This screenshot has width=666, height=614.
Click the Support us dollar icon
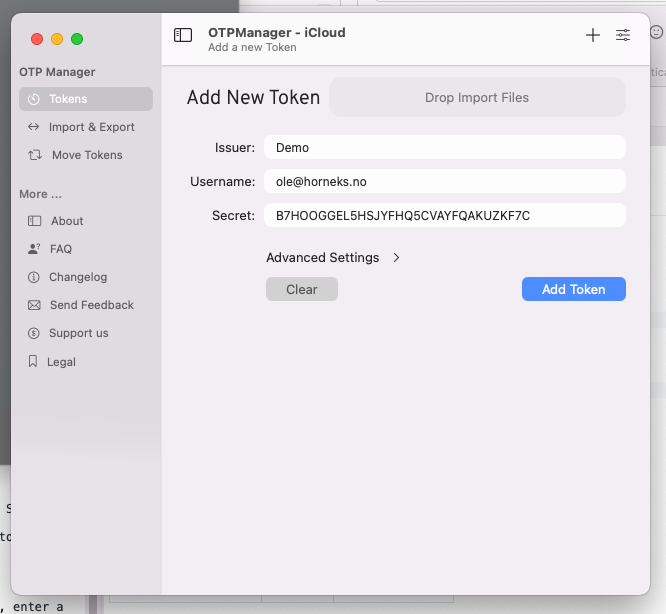tap(34, 333)
